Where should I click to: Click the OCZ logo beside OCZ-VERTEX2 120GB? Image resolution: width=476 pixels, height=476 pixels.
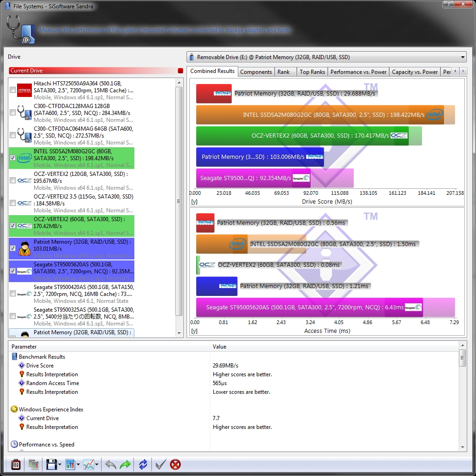pos(24,181)
